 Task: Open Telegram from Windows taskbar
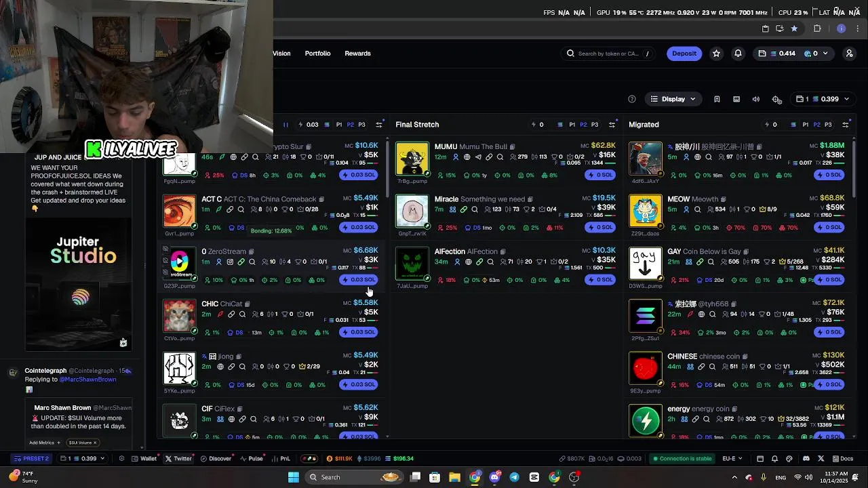(514, 477)
